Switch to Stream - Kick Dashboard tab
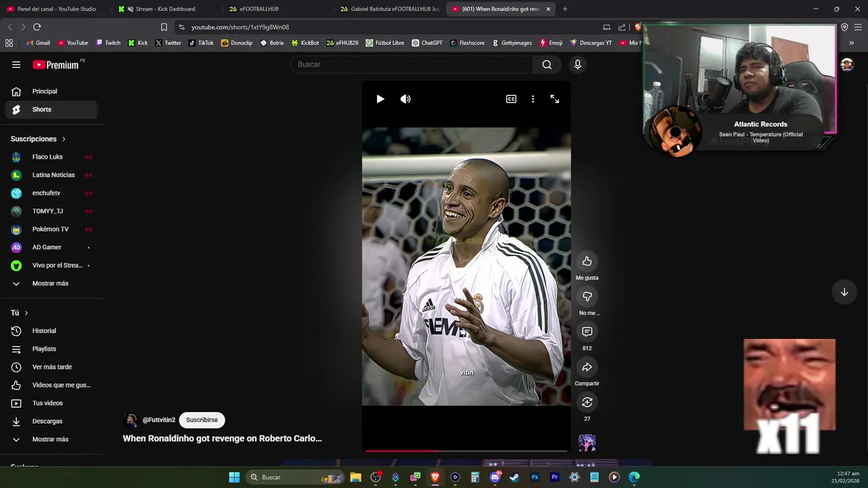This screenshot has width=868, height=488. [x=166, y=9]
